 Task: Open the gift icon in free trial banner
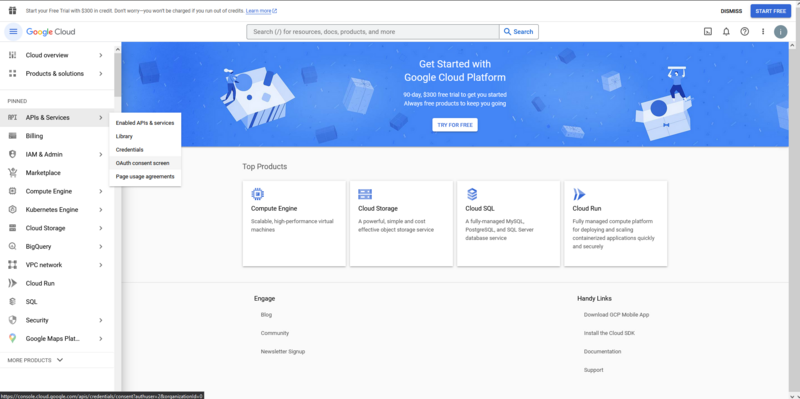pos(13,10)
